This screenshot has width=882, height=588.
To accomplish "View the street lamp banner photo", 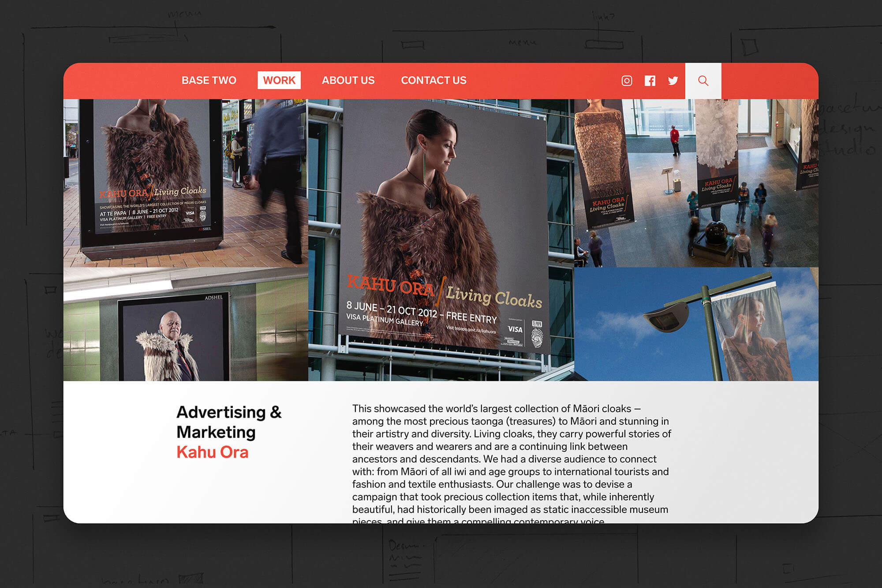I will point(696,324).
